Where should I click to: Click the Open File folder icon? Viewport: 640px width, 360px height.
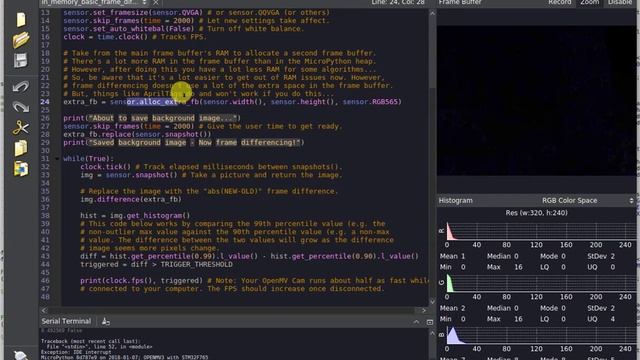pyautogui.click(x=20, y=40)
